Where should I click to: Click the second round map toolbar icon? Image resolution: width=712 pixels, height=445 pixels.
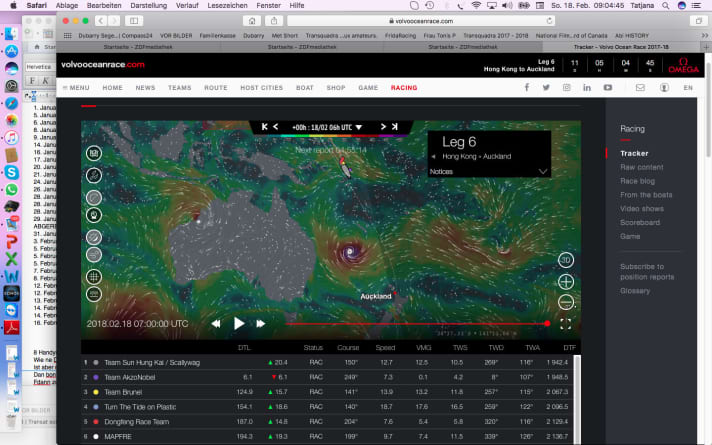pos(94,175)
